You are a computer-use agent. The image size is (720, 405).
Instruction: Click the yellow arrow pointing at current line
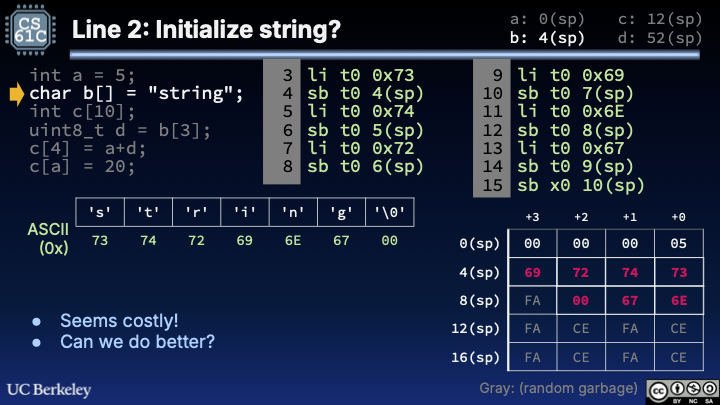[17, 95]
